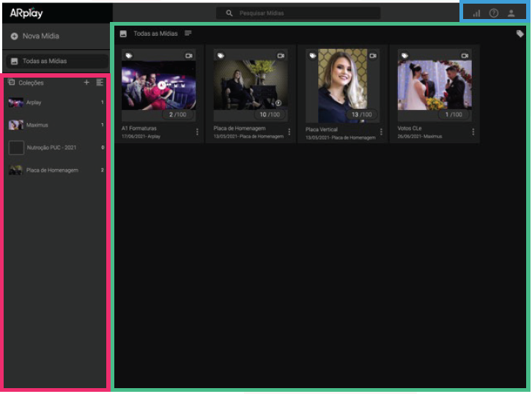Viewport: 532px width, 394px height.
Task: Click the A1 Formaturas title text
Action: click(139, 128)
